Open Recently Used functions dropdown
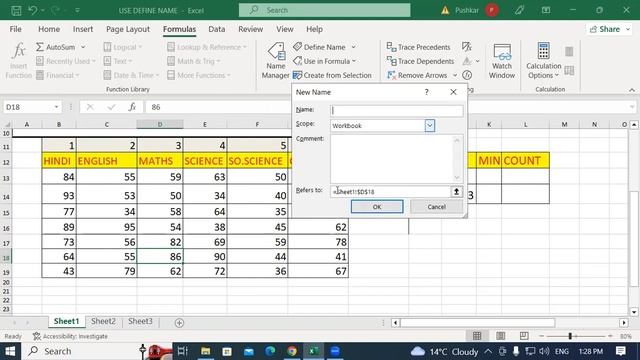Image resolution: width=640 pixels, height=360 pixels. click(66, 61)
